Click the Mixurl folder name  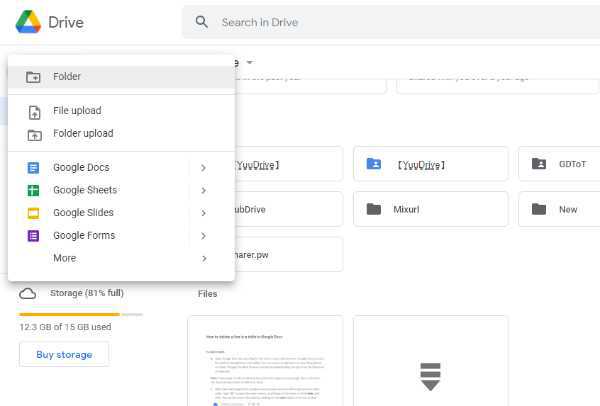click(406, 210)
